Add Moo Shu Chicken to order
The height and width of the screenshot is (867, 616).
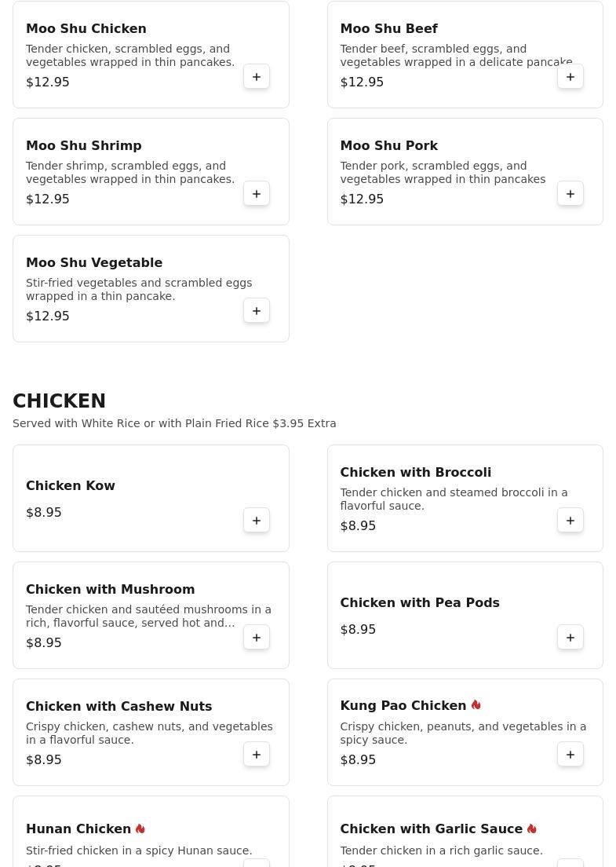(x=257, y=77)
